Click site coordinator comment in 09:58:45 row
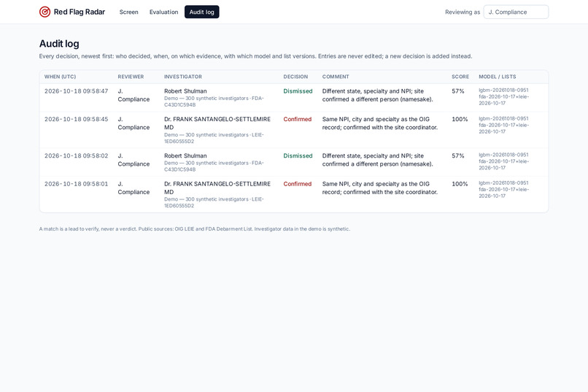The width and height of the screenshot is (588, 392). click(380, 123)
